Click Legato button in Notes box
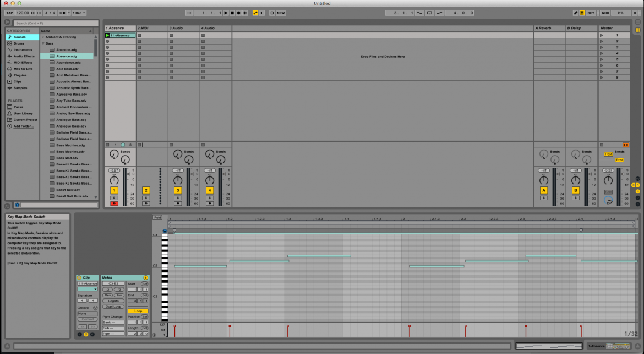This screenshot has height=354, width=644. point(113,301)
